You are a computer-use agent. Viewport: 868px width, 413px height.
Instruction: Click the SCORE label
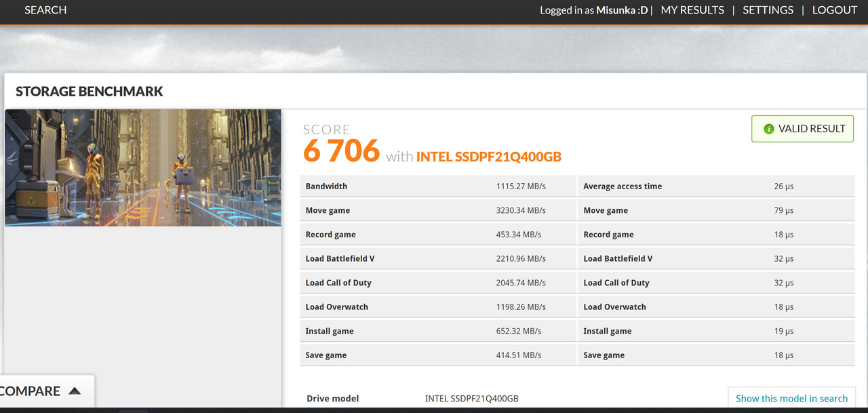(327, 130)
